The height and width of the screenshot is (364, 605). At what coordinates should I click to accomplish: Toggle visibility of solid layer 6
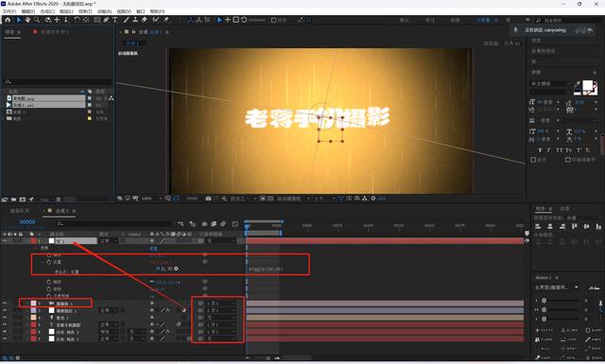[x=5, y=332]
